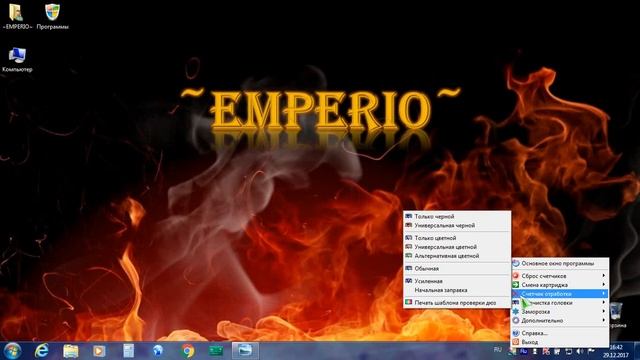Open the blue globe taskbar icon
The image size is (640, 360).
pyautogui.click(x=158, y=351)
